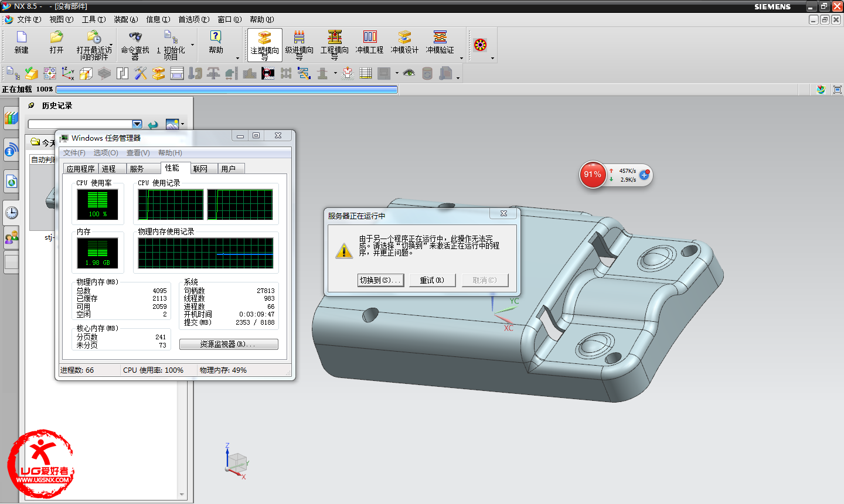844x504 pixels.
Task: Open toolbar options arrow beside wheel icon
Action: 492,58
